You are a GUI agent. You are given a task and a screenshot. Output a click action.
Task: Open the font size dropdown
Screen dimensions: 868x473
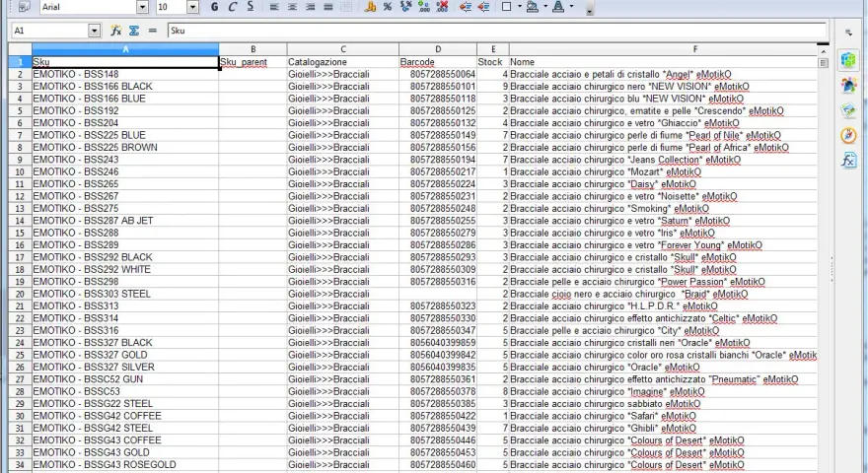pyautogui.click(x=192, y=7)
